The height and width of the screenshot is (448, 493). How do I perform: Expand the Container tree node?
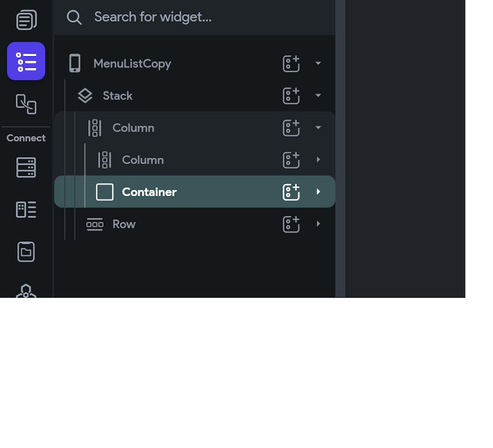point(318,192)
